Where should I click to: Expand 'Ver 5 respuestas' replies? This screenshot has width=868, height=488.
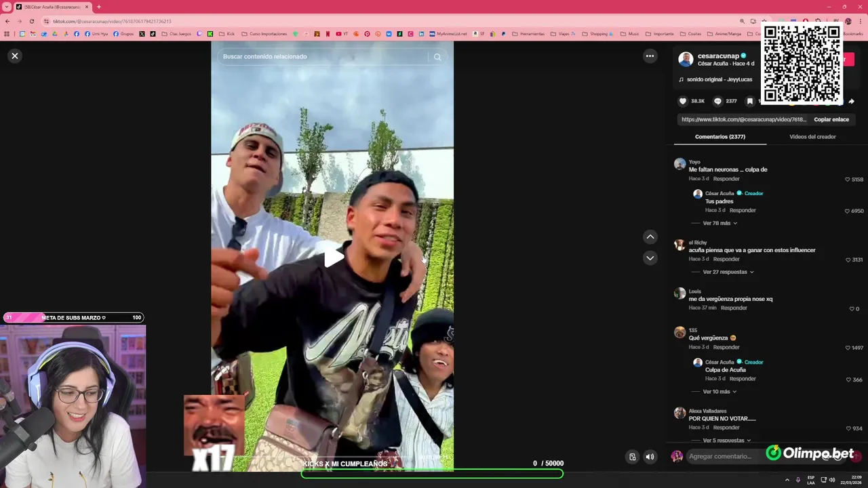[x=727, y=441]
